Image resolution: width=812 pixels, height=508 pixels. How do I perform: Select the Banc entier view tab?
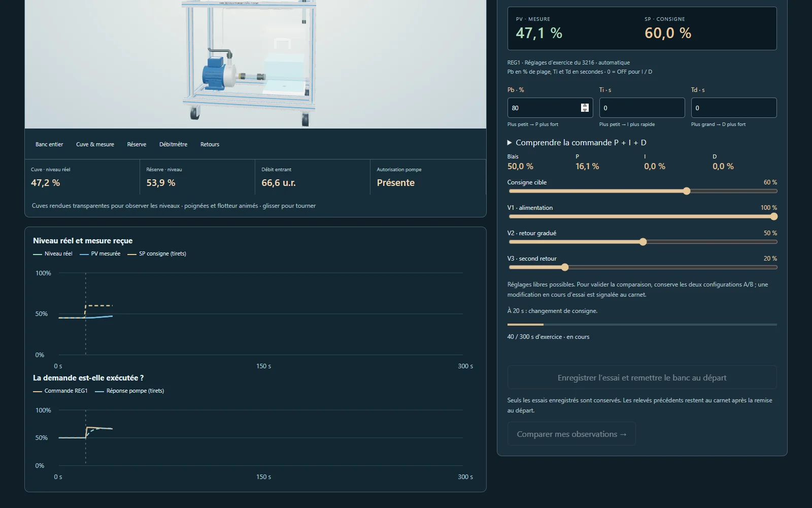(x=49, y=144)
